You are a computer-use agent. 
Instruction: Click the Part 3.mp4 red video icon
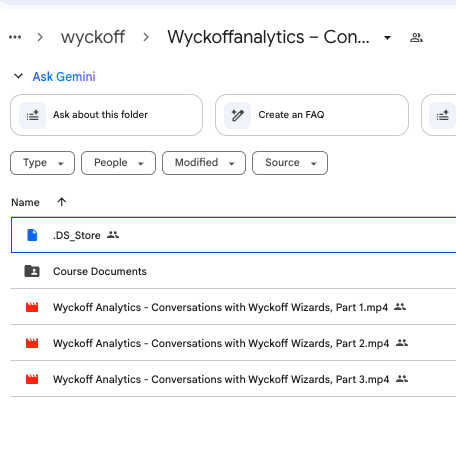[x=32, y=379]
